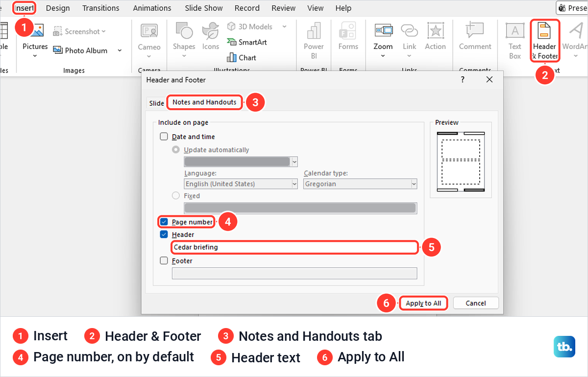Select Update automatically radio option
Viewport: 588px width, 377px height.
pyautogui.click(x=175, y=150)
